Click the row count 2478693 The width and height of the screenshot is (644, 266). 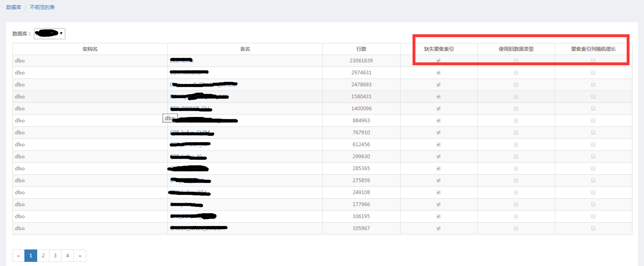pos(361,85)
